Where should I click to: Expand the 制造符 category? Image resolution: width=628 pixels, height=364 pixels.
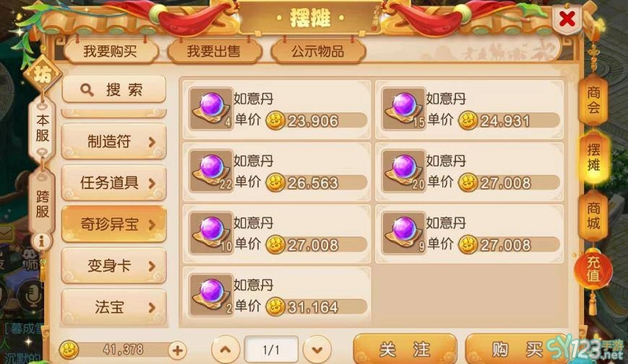coord(114,141)
